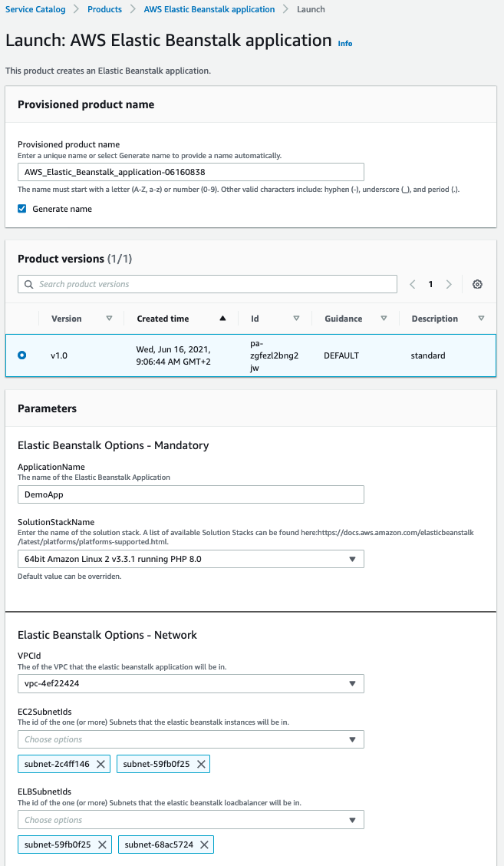
Task: Remove subnet-59fb0f25 from EC2SubnetIds
Action: pyautogui.click(x=201, y=765)
